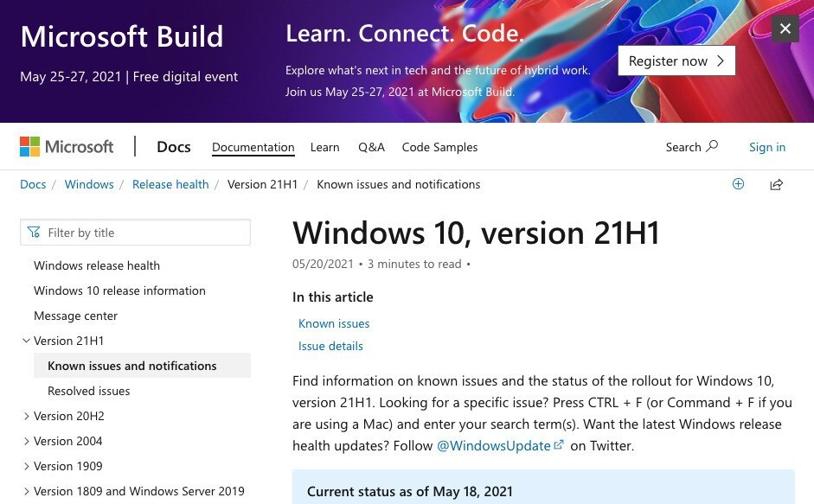Open Resolved issues item

[89, 391]
